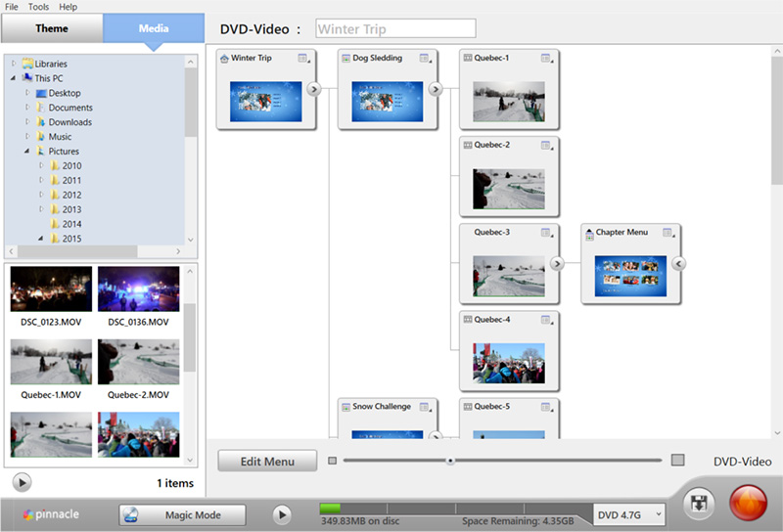The width and height of the screenshot is (783, 532).
Task: Open options icon on Chapter Menu node
Action: [668, 233]
